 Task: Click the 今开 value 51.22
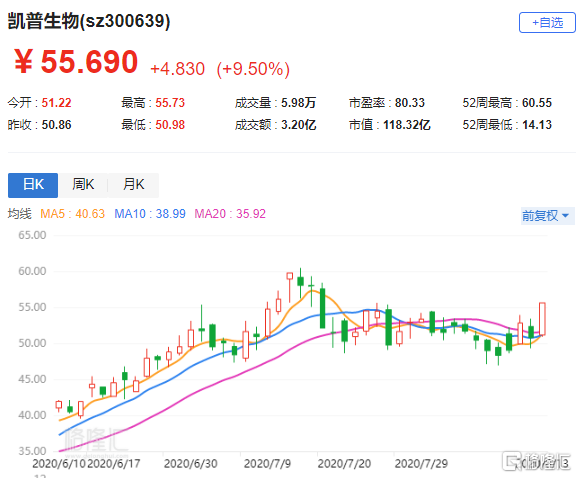pos(56,103)
